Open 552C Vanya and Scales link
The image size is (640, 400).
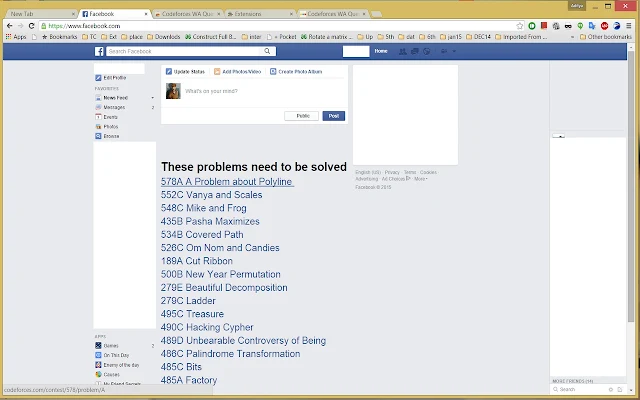211,195
